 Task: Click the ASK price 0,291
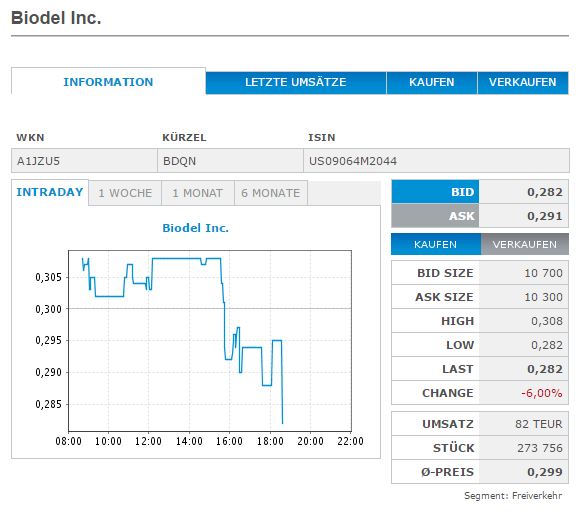tap(545, 216)
